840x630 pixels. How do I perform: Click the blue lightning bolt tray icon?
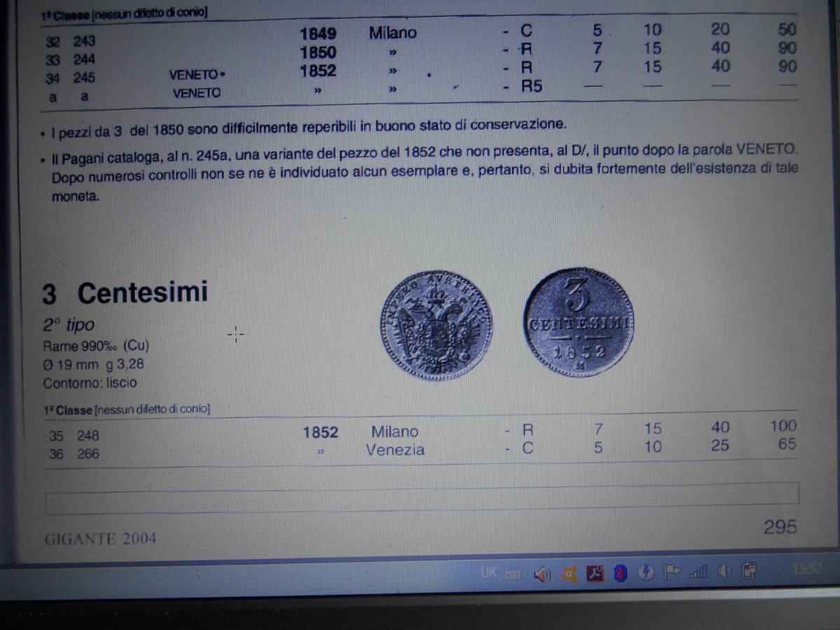coord(646,574)
